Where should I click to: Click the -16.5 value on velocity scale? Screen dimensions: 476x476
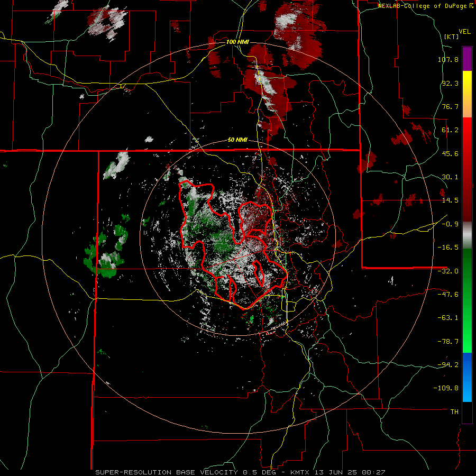[x=448, y=248]
